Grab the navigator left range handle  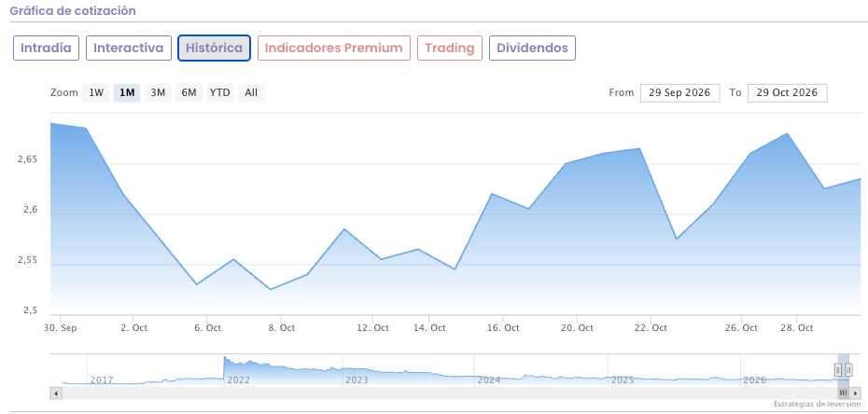[x=838, y=369]
